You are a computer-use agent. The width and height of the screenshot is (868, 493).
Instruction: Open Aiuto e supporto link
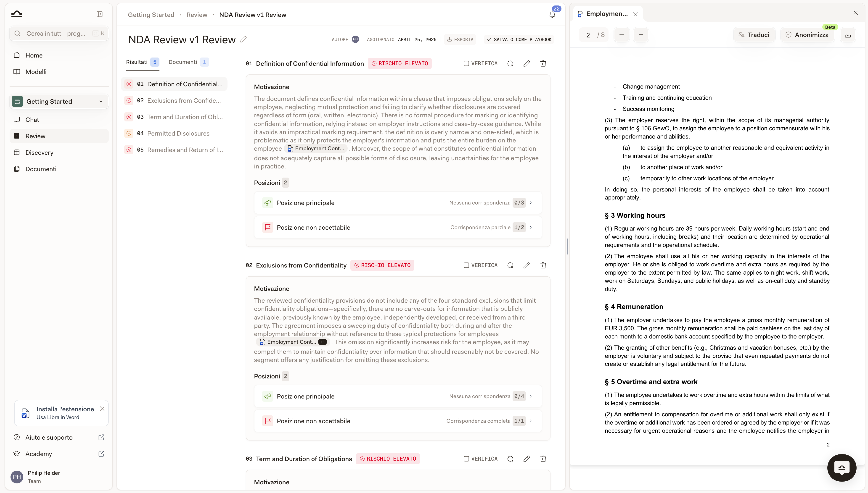coord(59,438)
